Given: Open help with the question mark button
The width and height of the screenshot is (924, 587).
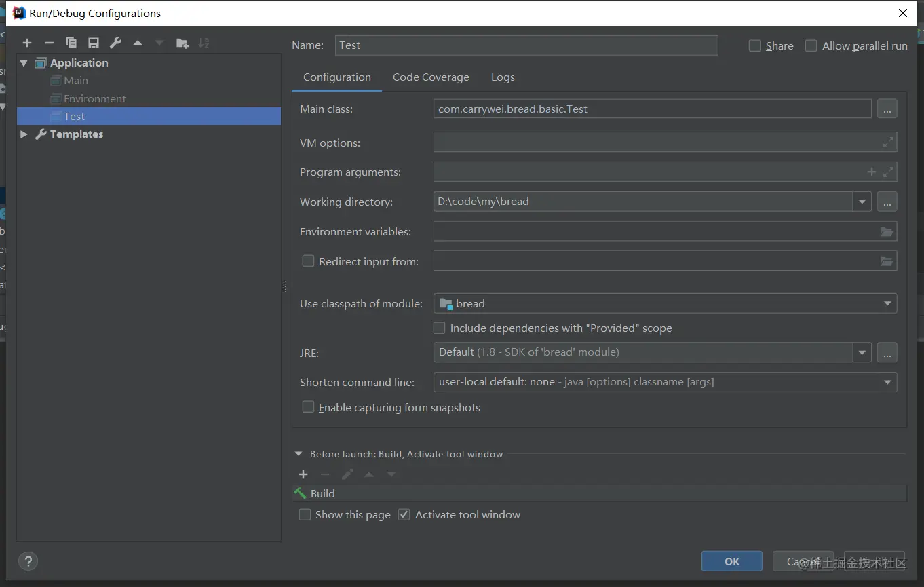Looking at the screenshot, I should tap(28, 561).
